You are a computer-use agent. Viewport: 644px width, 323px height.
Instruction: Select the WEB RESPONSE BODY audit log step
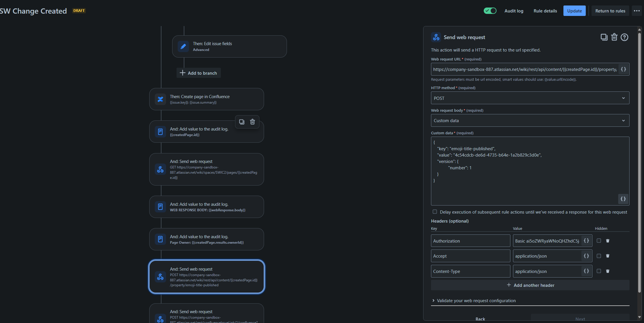coord(207,207)
